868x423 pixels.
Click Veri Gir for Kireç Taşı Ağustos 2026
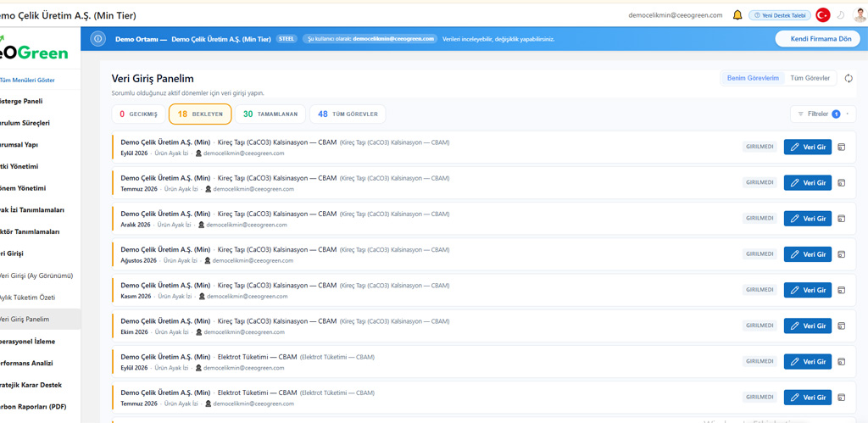[x=808, y=254]
